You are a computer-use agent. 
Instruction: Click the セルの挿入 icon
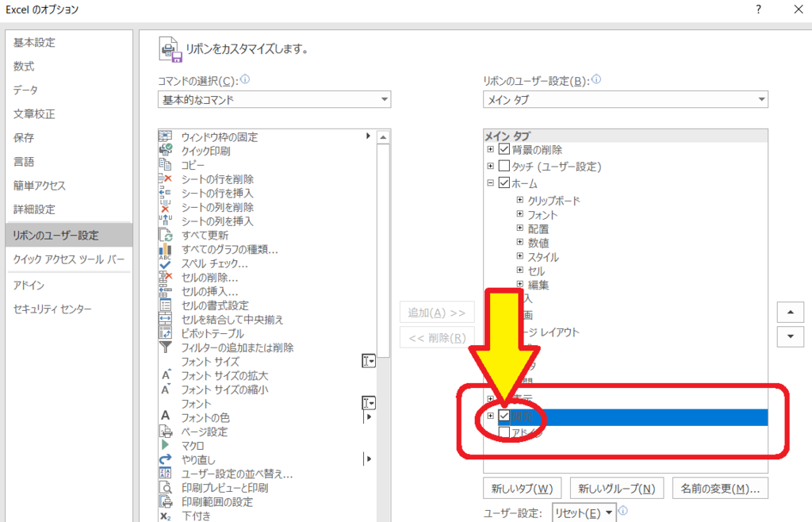(x=165, y=291)
